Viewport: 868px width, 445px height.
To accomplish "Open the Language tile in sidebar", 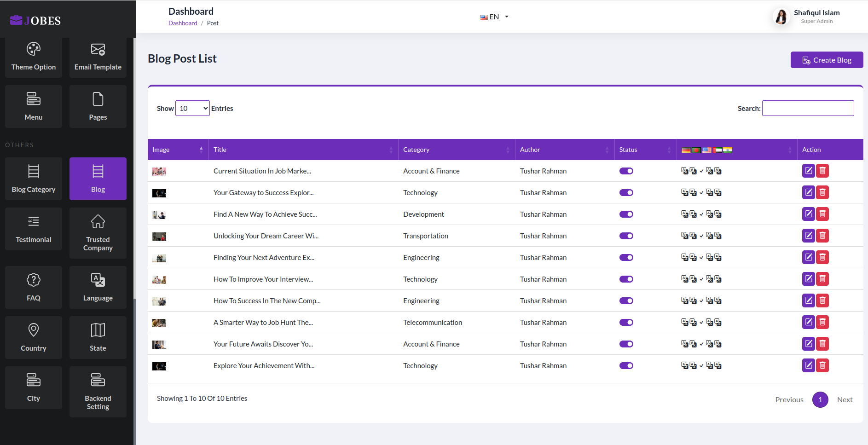I will point(98,287).
